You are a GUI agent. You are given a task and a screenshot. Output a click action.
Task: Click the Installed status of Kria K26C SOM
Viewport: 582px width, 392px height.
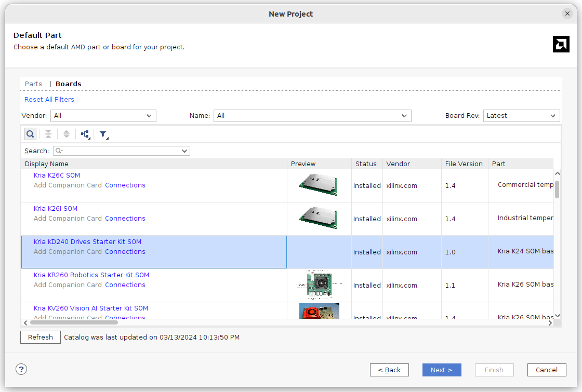(x=367, y=185)
